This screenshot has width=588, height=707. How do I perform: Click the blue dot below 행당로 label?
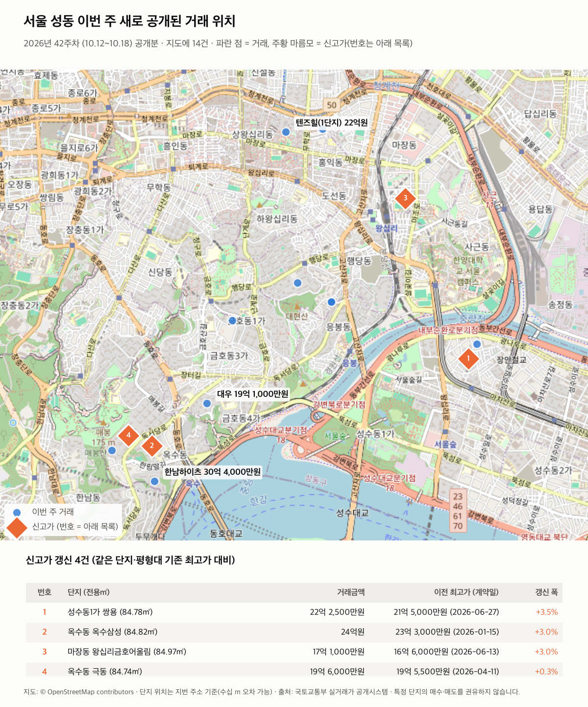coord(297,283)
